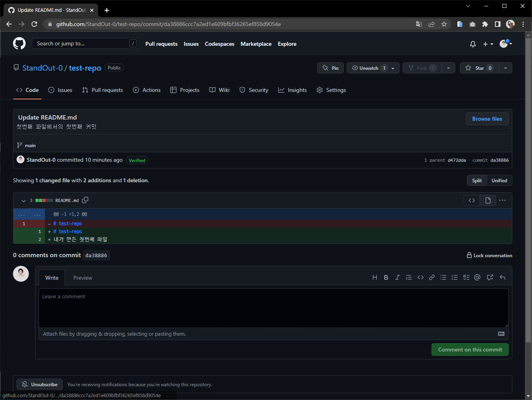Open the repository Settings tab
The image size is (532, 400).
(331, 90)
